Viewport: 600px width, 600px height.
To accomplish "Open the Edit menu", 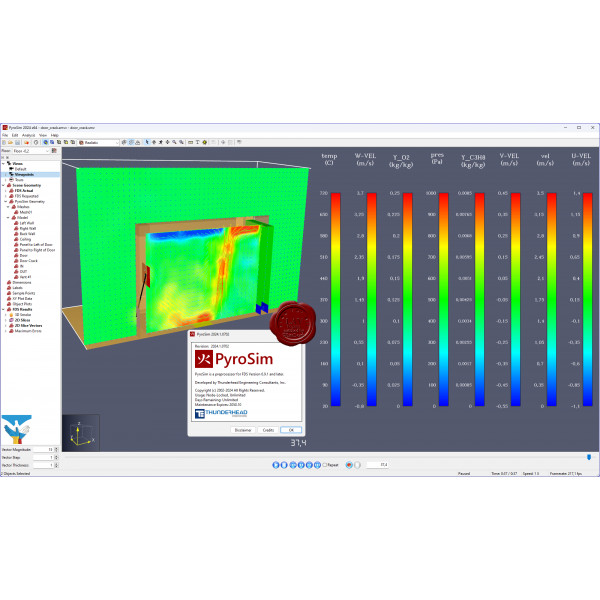I will tap(15, 135).
